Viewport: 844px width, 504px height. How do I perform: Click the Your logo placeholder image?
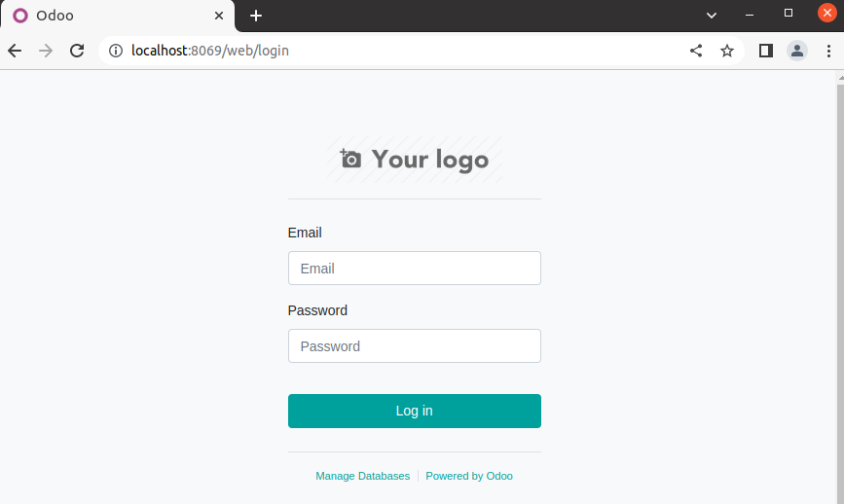pos(415,160)
